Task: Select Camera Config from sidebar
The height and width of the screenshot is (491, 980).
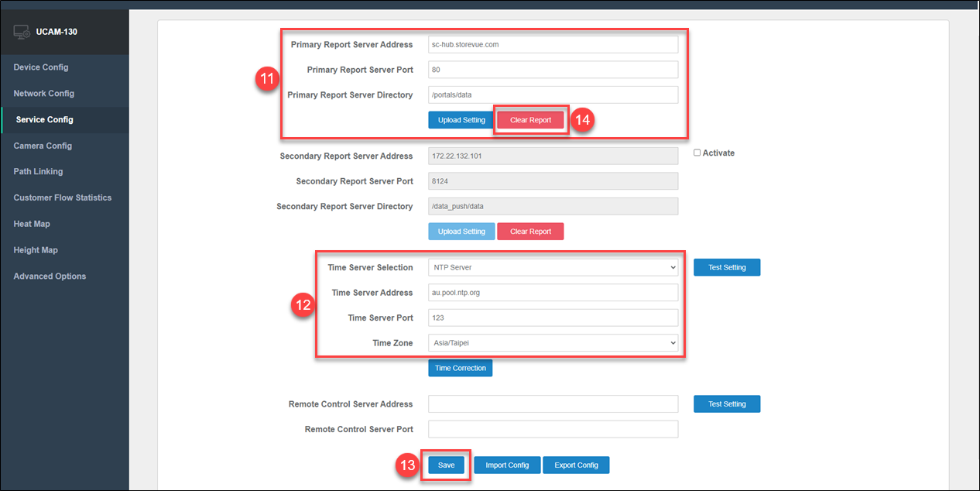Action: pyautogui.click(x=43, y=146)
